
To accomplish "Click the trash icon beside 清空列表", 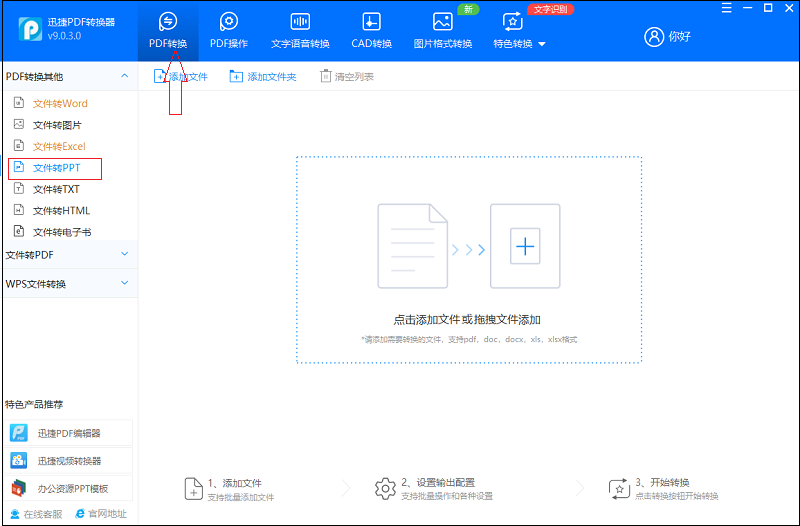I will pos(325,76).
